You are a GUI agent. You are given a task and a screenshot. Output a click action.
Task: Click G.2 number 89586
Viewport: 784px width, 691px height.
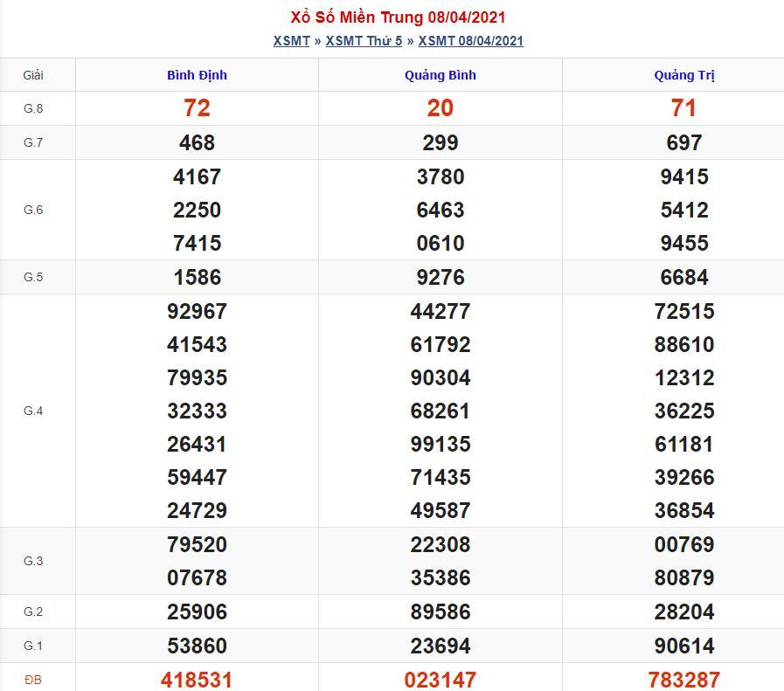pyautogui.click(x=441, y=612)
